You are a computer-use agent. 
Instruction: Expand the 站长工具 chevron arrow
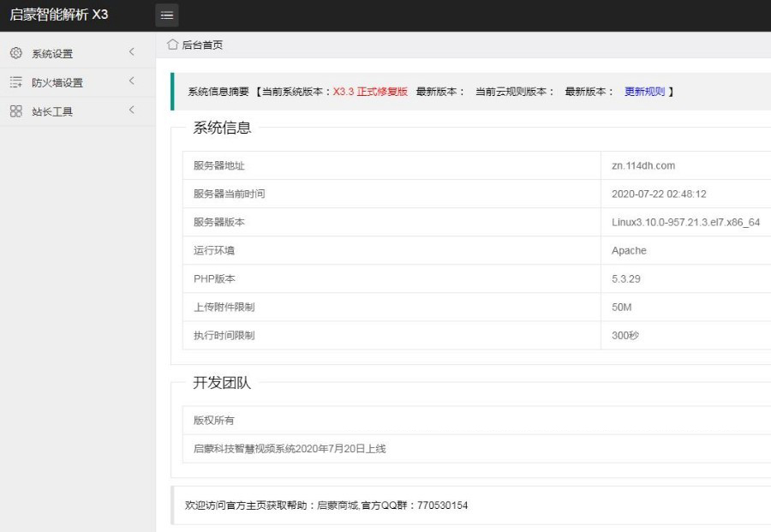pyautogui.click(x=131, y=110)
